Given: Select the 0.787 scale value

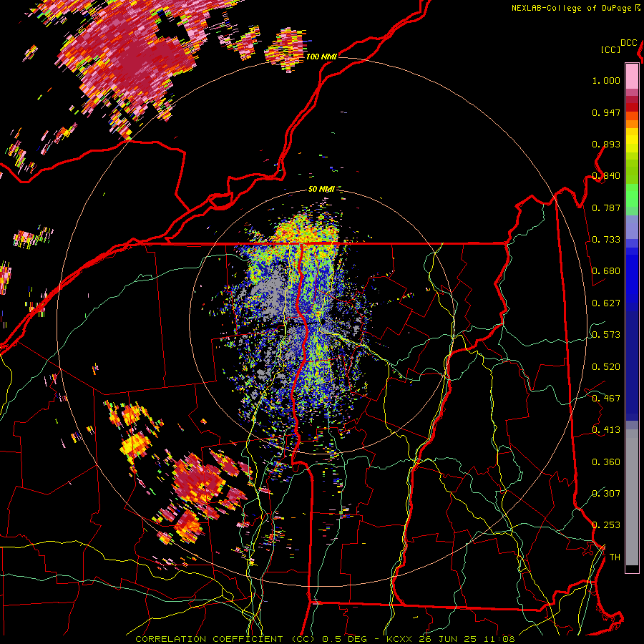Looking at the screenshot, I should coord(606,208).
